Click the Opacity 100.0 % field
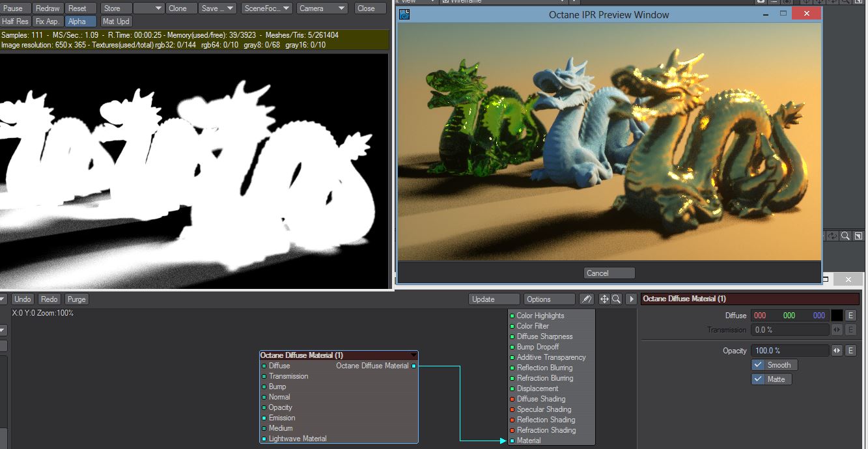The image size is (868, 449). [790, 351]
